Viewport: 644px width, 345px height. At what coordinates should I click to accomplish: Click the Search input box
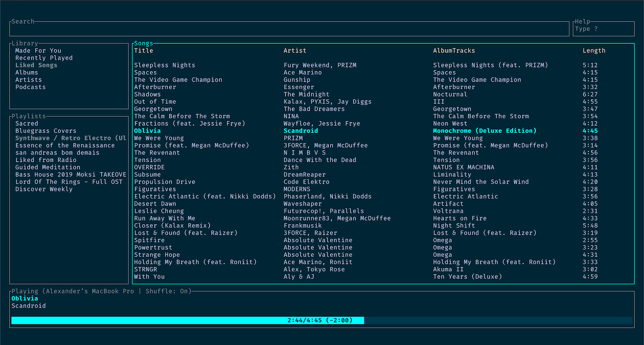tap(289, 29)
